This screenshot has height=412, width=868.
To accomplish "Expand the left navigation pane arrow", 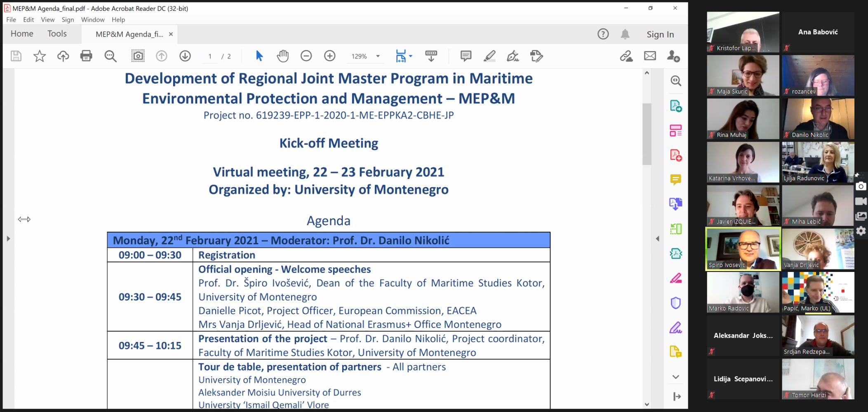I will pos(8,239).
